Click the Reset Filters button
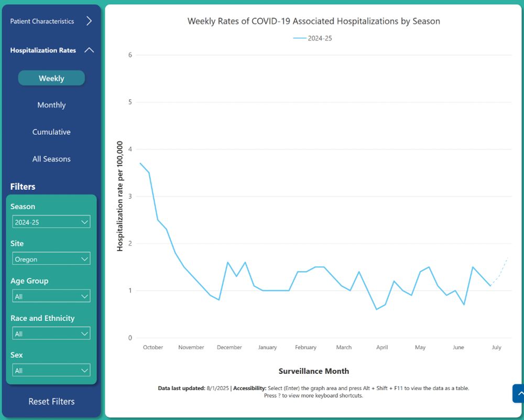 [x=51, y=401]
